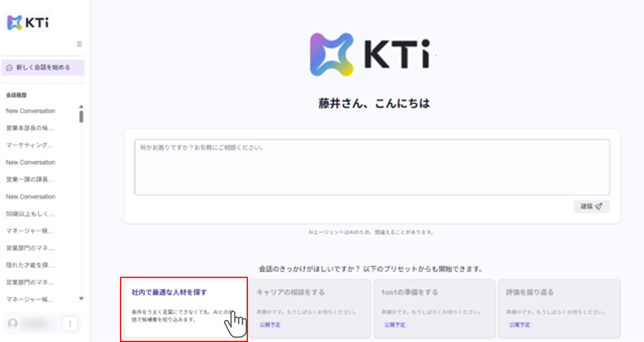The height and width of the screenshot is (342, 644).
Task: Open the マーケティング… conversation
Action: [30, 145]
